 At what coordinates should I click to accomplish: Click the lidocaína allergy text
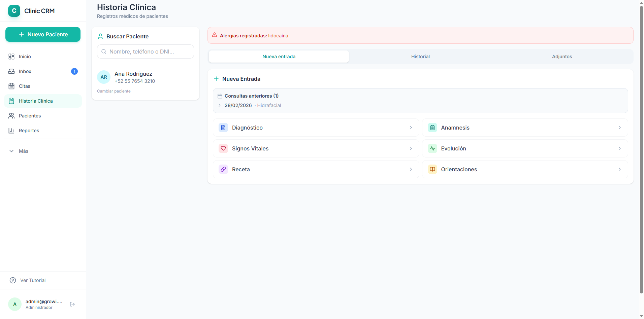[278, 36]
